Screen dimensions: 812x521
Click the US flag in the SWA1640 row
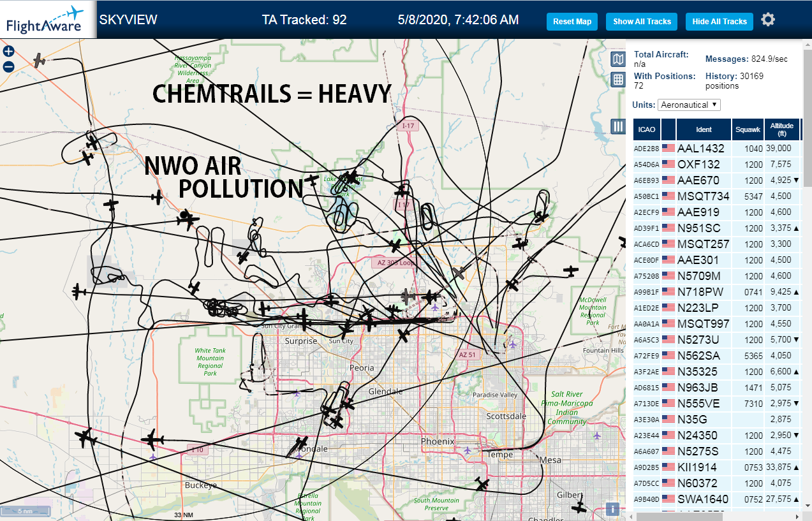click(668, 499)
